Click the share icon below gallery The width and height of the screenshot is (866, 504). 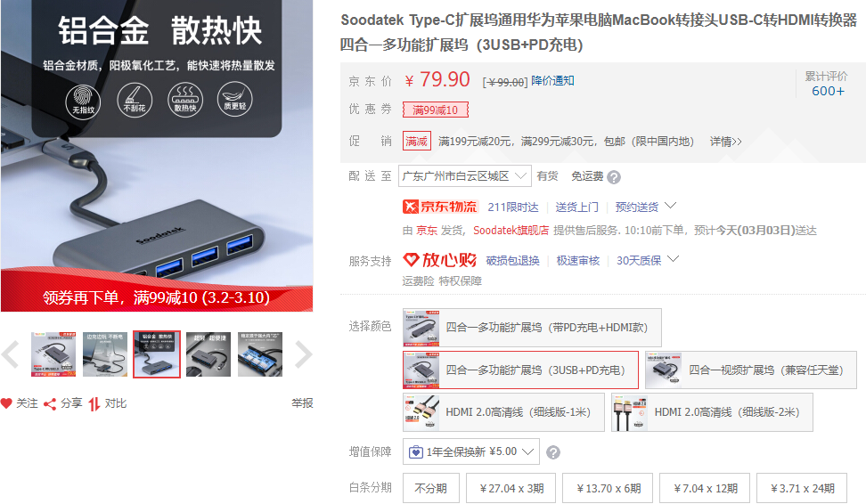pos(50,404)
